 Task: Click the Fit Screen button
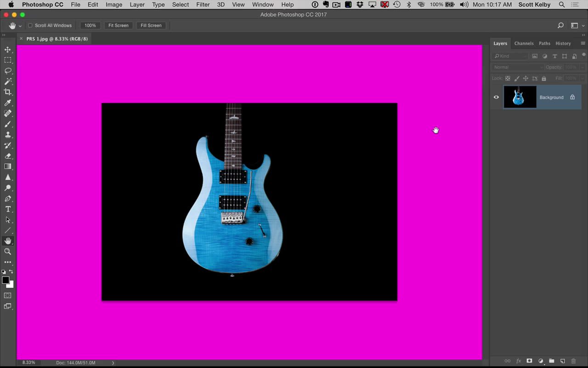pos(118,25)
